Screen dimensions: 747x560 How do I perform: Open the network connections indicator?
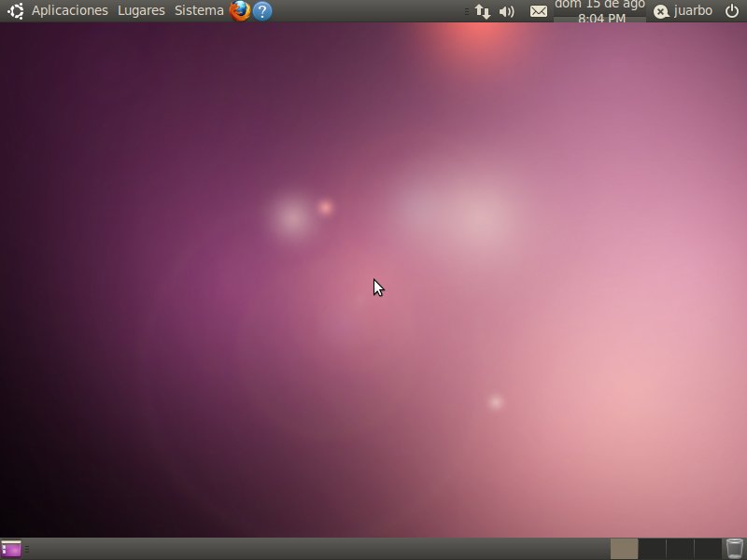483,11
